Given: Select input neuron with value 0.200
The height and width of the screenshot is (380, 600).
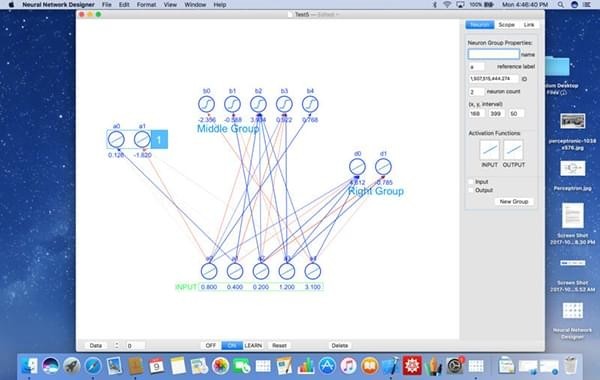Looking at the screenshot, I should [261, 271].
